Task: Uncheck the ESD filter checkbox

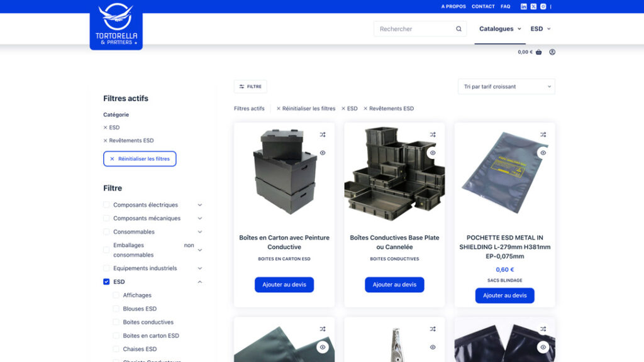Action: click(x=106, y=282)
